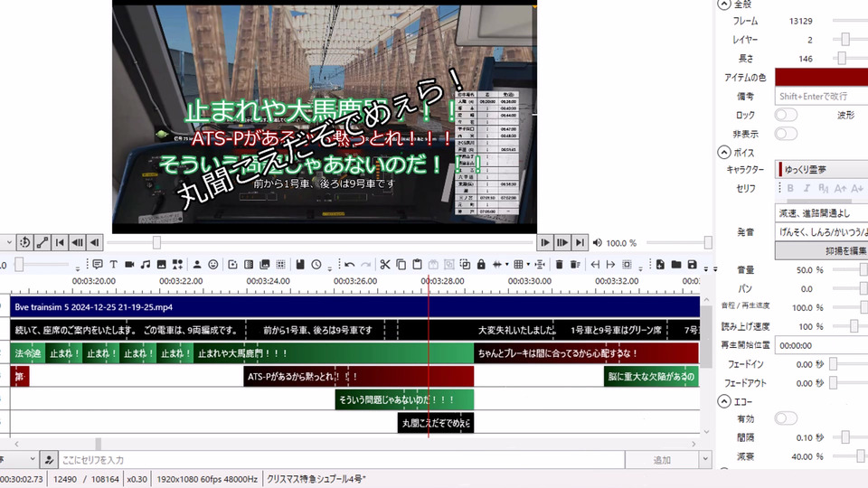868x488 pixels.
Task: Open the clock icon tool in the toolbar
Action: 316,265
